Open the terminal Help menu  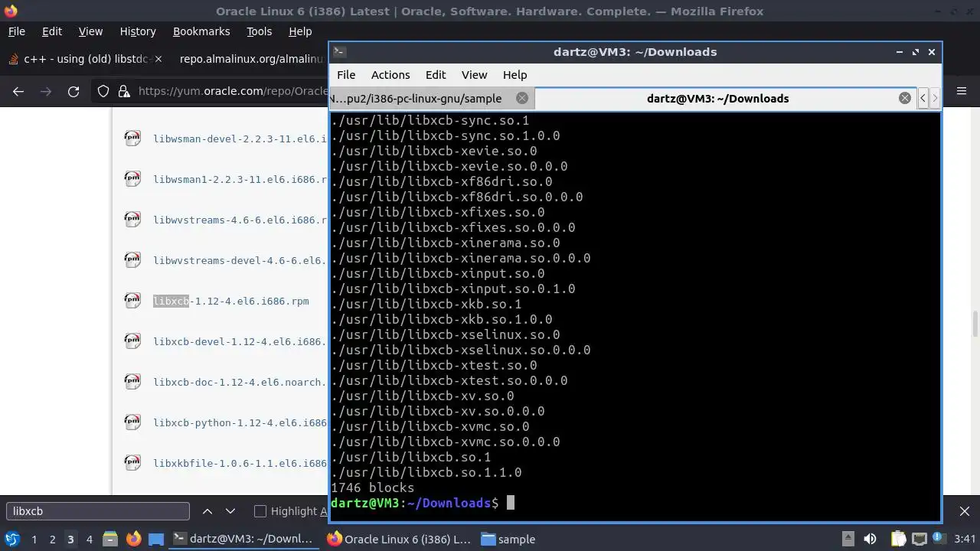tap(514, 75)
